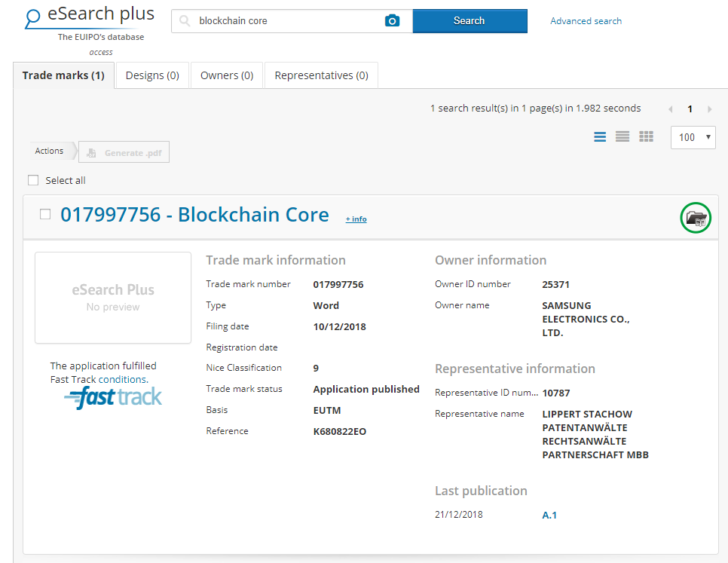
Task: Click the Owner information heading
Action: coord(491,260)
